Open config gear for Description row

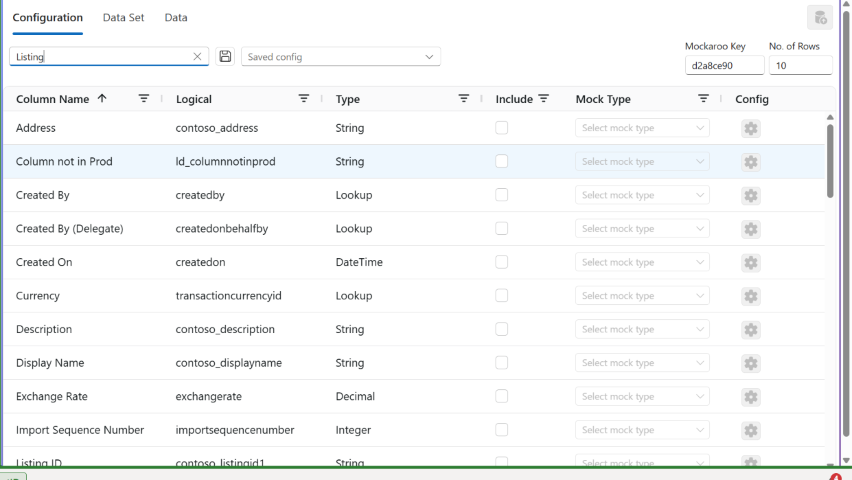click(x=750, y=330)
